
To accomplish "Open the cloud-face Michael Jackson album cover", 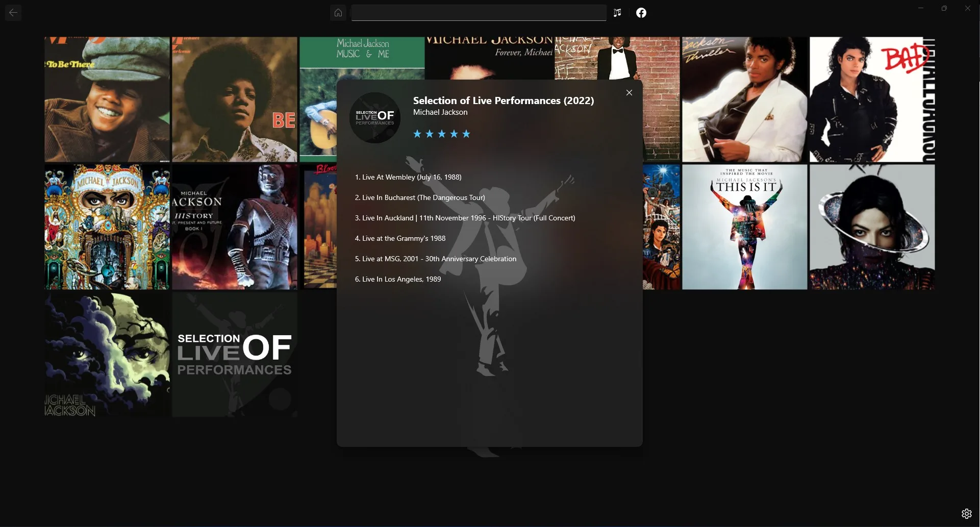I will coord(107,355).
